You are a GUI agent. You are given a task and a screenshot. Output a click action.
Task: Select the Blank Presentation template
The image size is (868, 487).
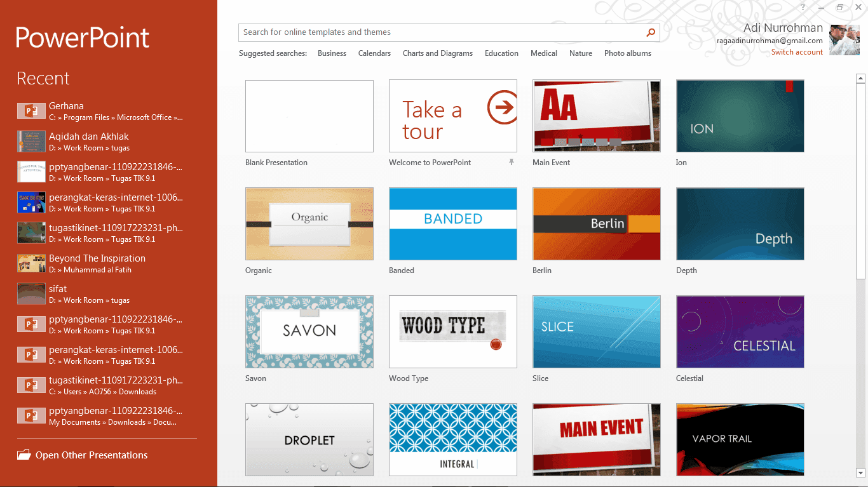tap(309, 116)
